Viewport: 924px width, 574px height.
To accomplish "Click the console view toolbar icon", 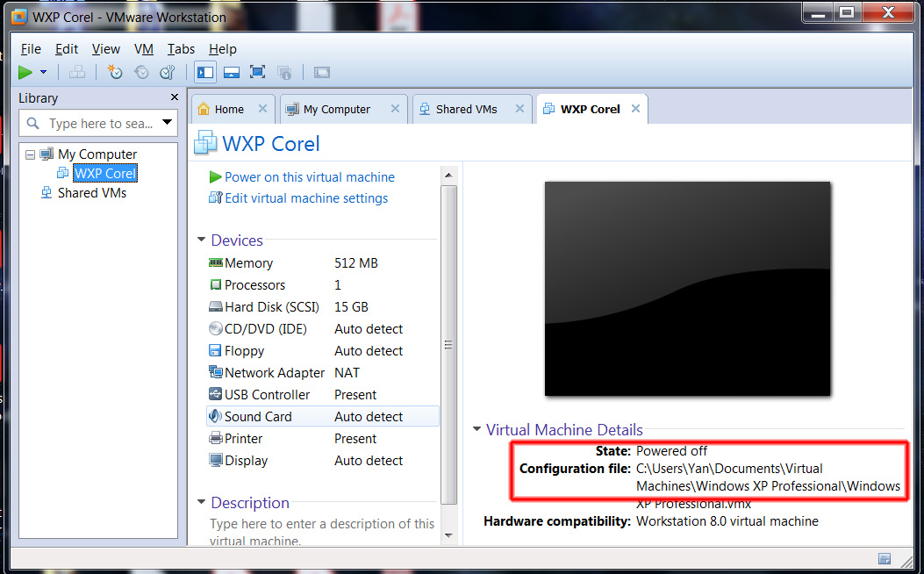I will [322, 73].
